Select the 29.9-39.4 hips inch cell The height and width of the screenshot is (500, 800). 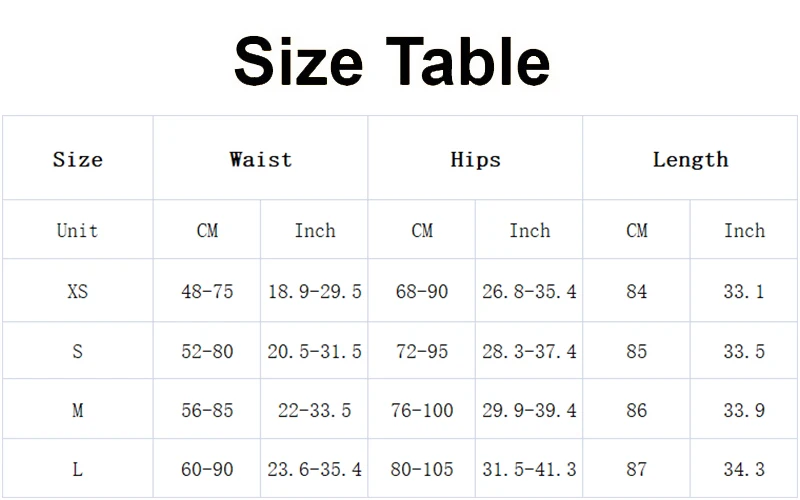529,410
